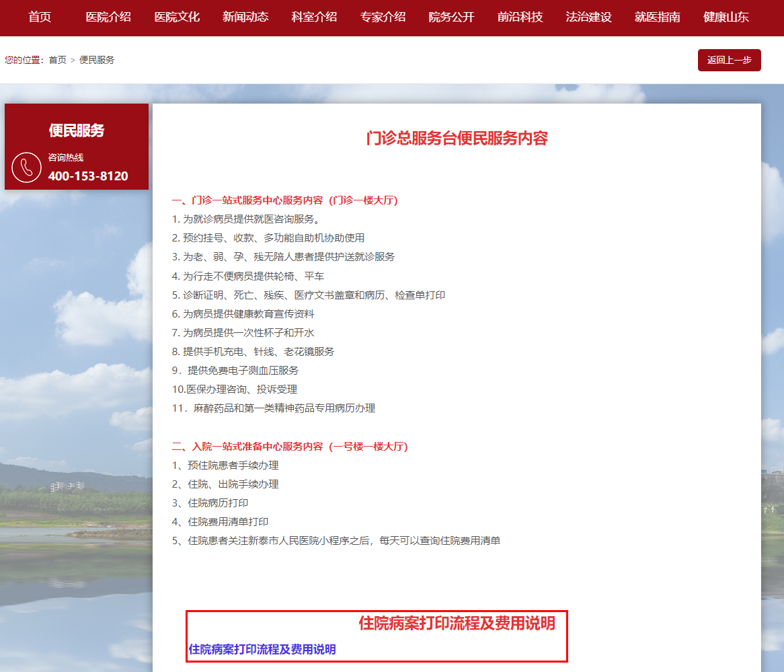Open the 法治建设 navigation item

588,17
